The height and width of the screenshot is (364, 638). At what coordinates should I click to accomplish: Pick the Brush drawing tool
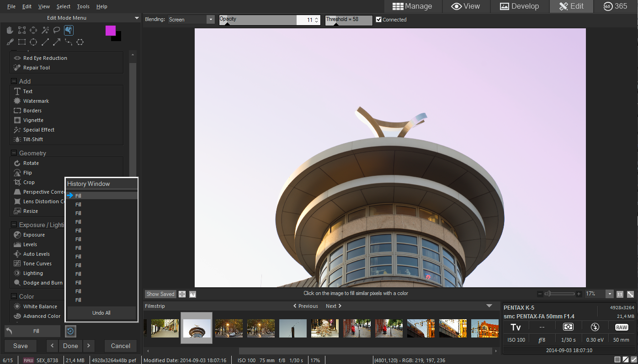click(x=10, y=42)
